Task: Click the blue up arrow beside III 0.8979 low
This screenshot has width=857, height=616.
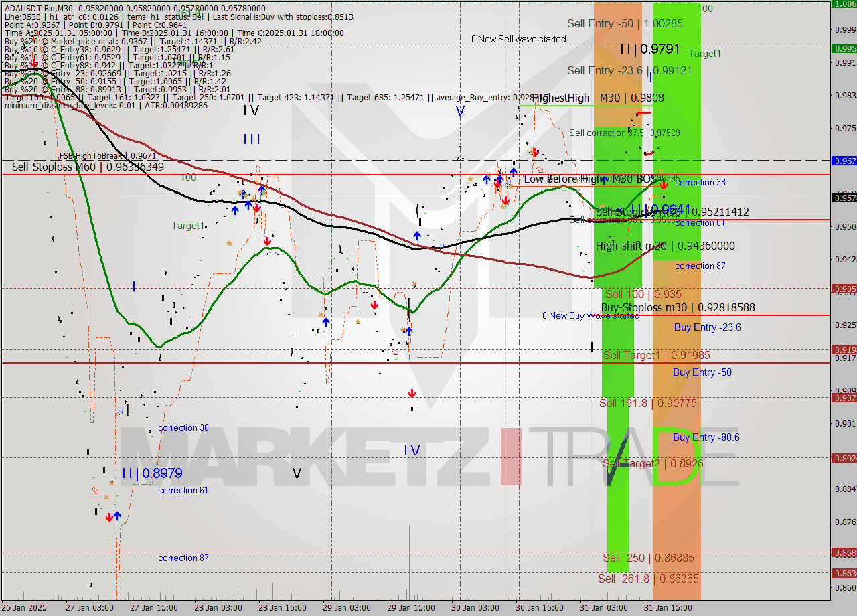Action: [x=117, y=516]
